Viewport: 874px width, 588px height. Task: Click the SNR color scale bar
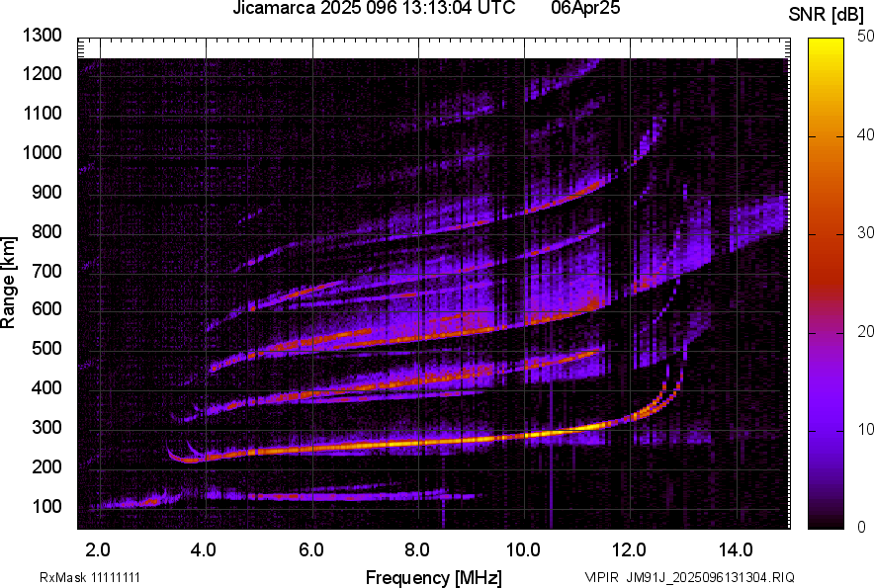(x=827, y=284)
